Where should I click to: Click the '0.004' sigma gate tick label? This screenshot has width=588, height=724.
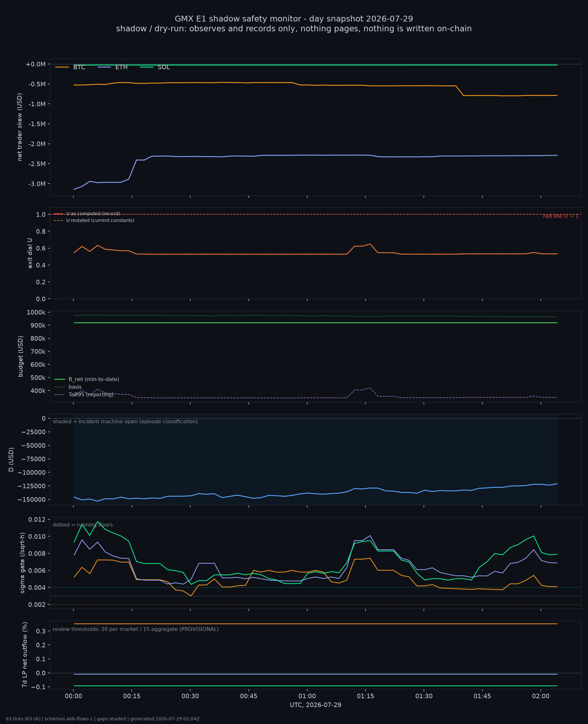tap(36, 588)
